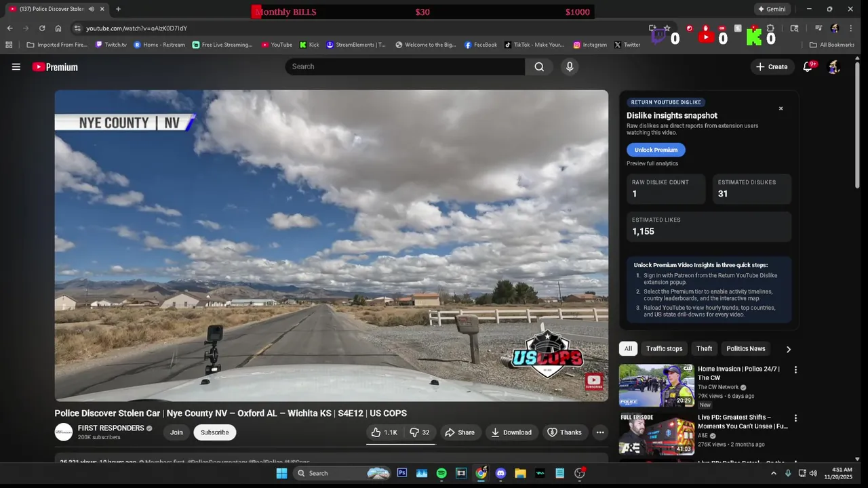
Task: Open FaceBook bookmark
Action: point(481,45)
